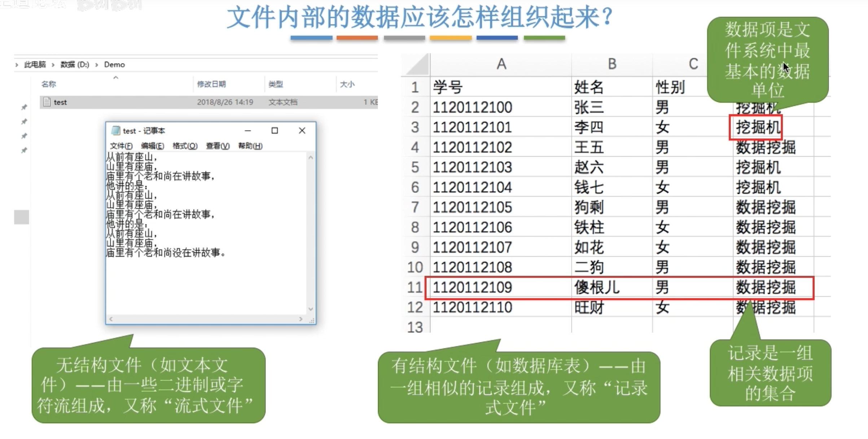This screenshot has height=439, width=868.
Task: Close the test Notepad window
Action: [302, 130]
